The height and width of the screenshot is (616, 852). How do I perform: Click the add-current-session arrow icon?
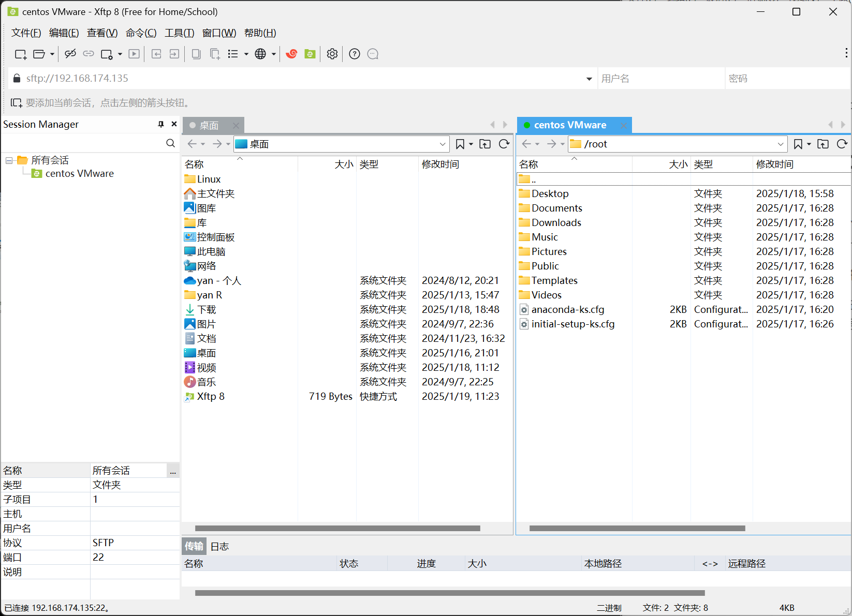[x=17, y=103]
